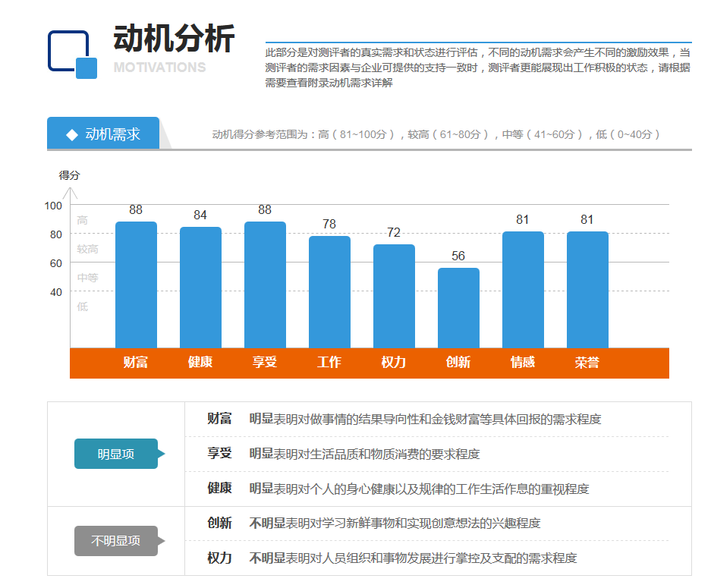
Task: Click the 创新 bar showing 56
Action: tap(458, 307)
